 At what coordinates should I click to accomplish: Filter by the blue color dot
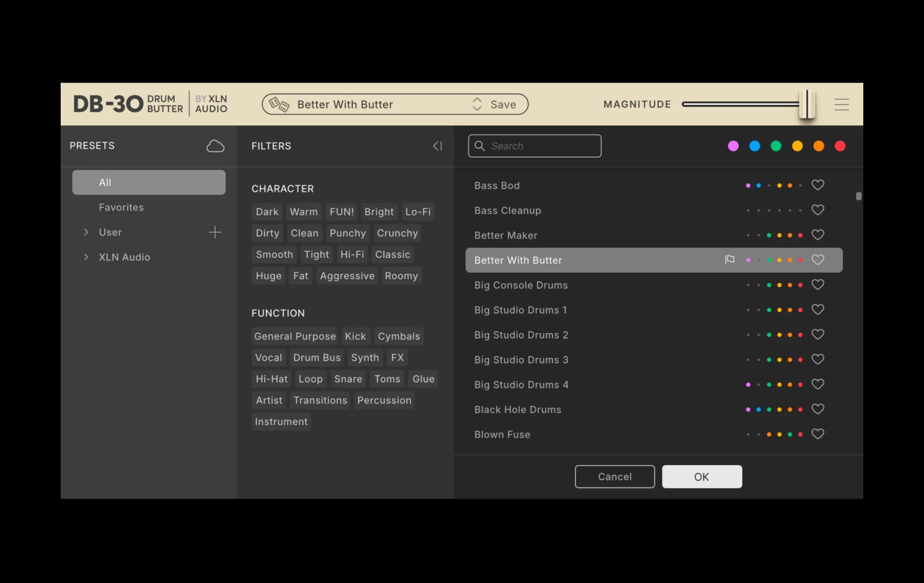[754, 146]
